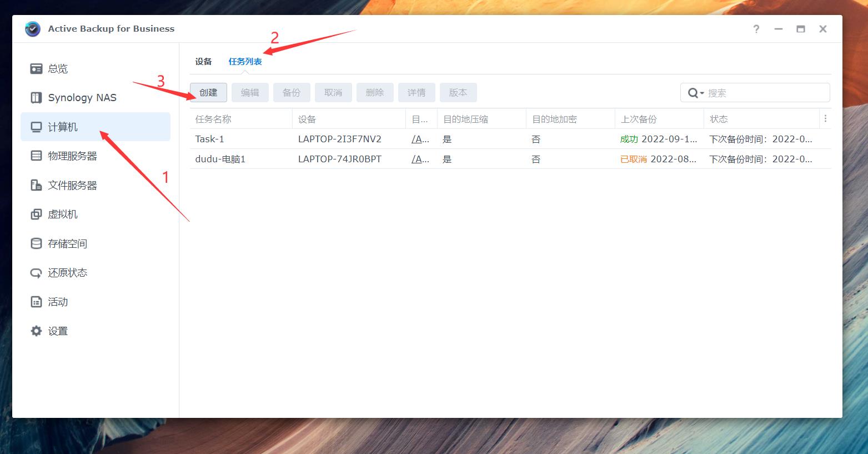
Task: Click the 成功 last backup status
Action: click(x=629, y=139)
